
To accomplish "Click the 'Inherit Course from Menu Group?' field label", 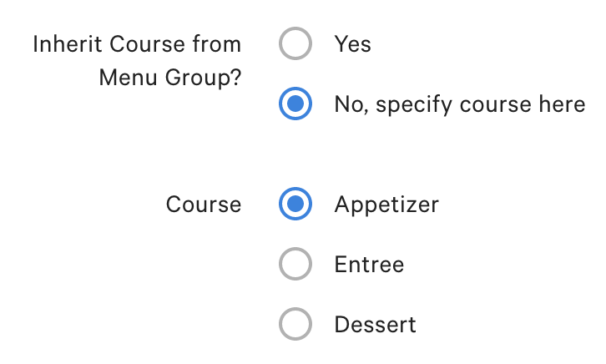I will [137, 60].
